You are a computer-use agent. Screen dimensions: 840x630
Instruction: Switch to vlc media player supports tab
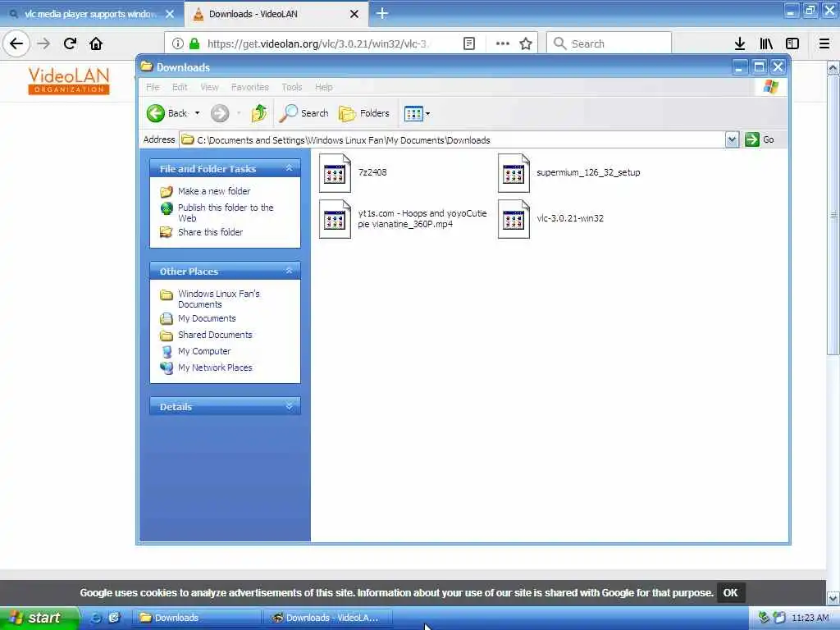click(x=91, y=14)
